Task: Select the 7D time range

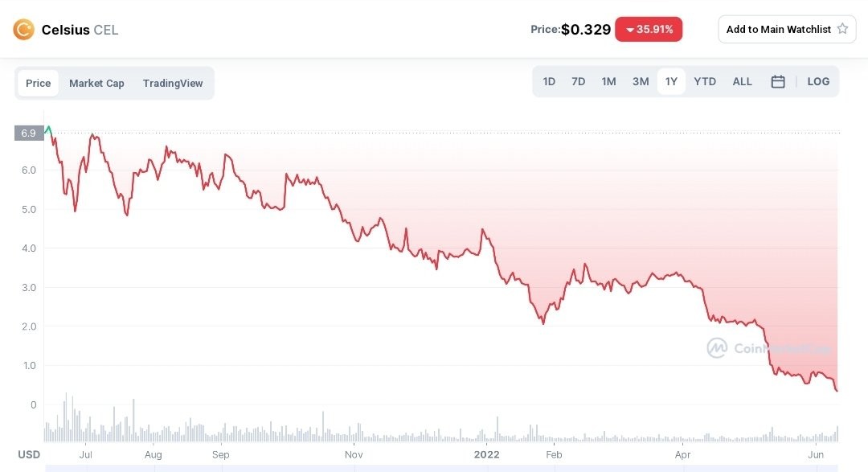Action: 578,81
